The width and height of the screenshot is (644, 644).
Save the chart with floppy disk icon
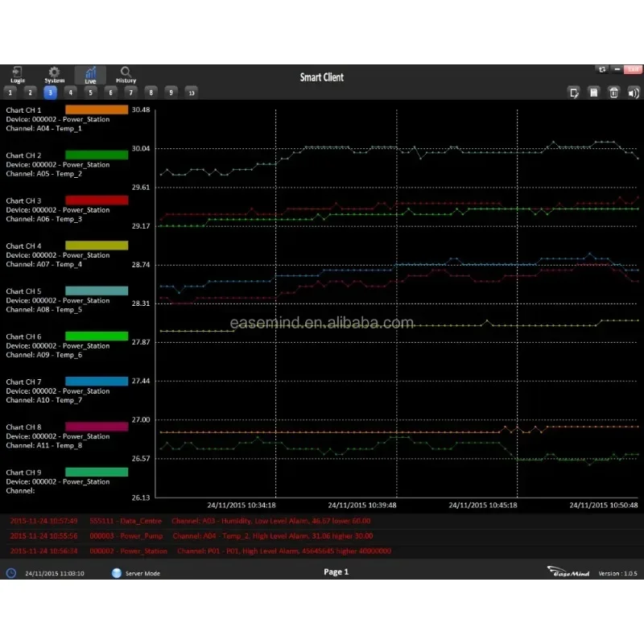point(594,93)
